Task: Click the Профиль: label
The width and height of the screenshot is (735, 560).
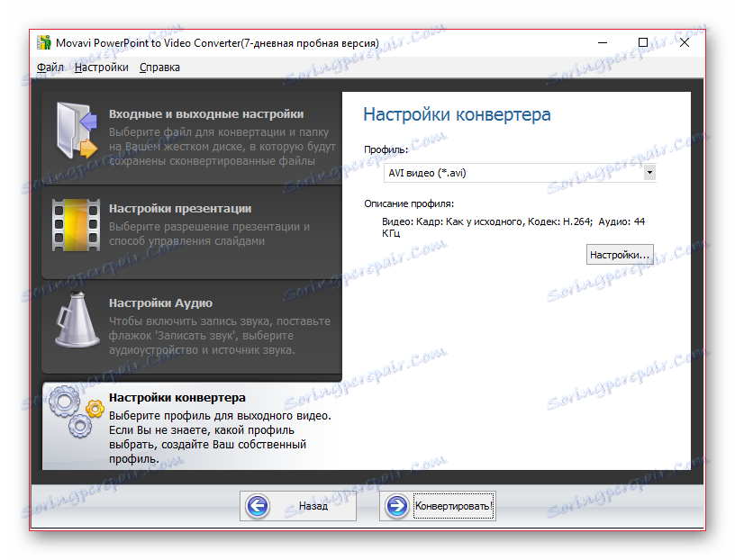Action: 386,150
